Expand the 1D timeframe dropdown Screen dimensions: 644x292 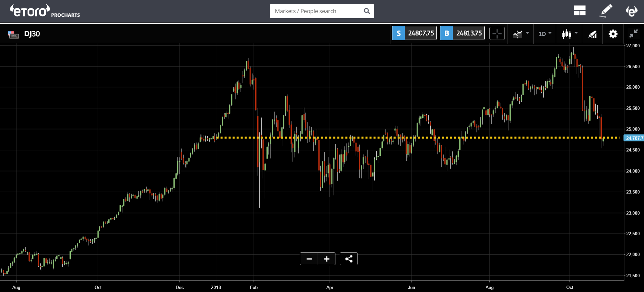(x=545, y=34)
